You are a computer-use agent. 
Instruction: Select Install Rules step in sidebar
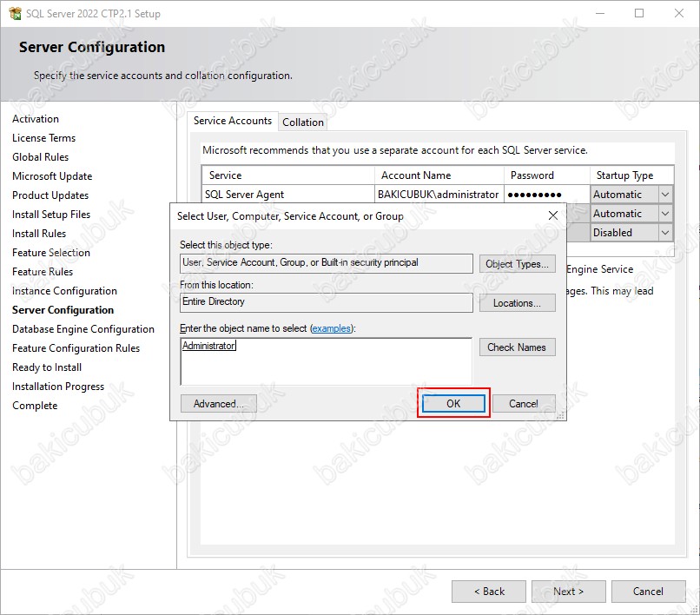(x=39, y=234)
